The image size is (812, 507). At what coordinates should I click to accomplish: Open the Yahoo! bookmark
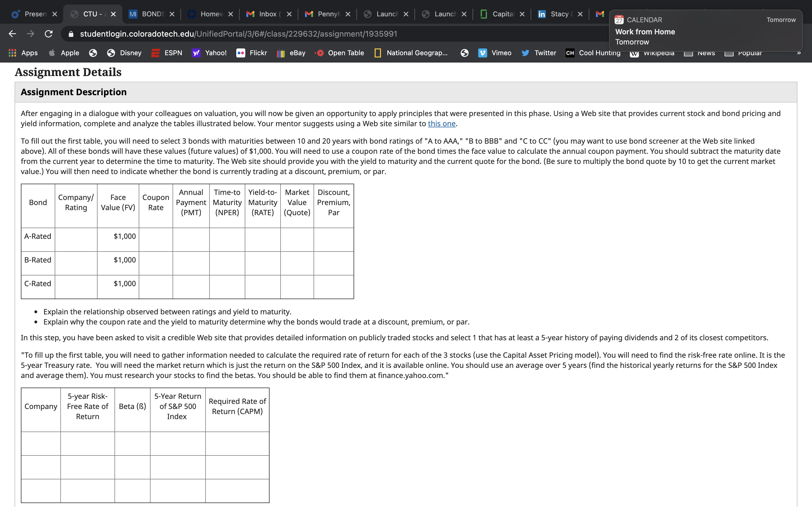pos(209,53)
